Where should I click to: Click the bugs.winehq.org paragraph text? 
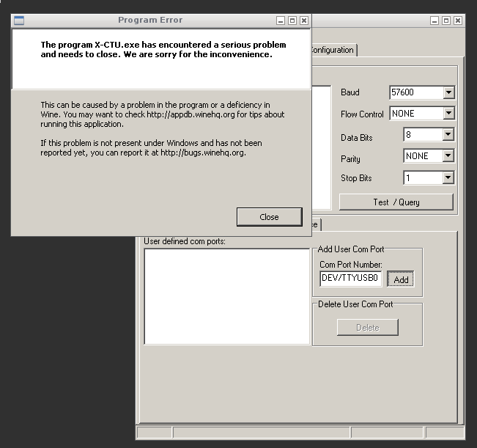coord(151,147)
